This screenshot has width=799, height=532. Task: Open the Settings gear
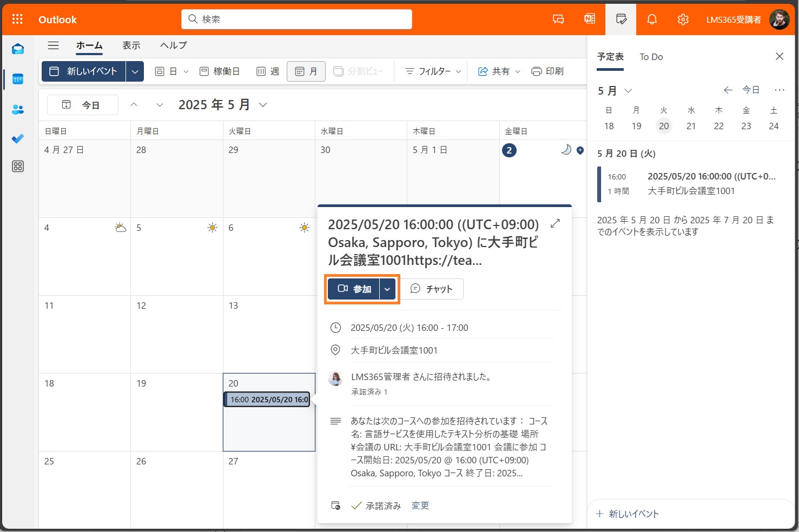pyautogui.click(x=683, y=19)
